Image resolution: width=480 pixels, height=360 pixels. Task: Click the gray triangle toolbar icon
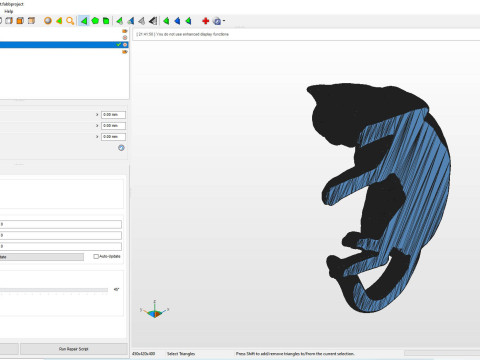[142, 21]
